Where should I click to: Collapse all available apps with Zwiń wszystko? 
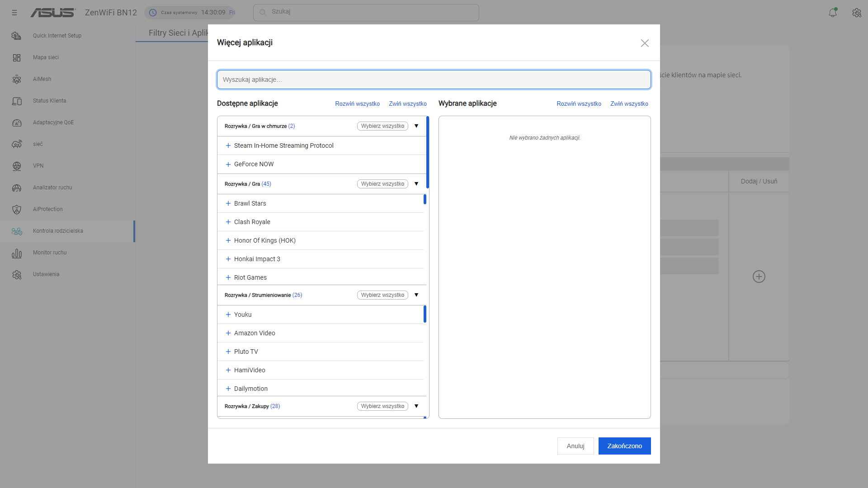[408, 103]
